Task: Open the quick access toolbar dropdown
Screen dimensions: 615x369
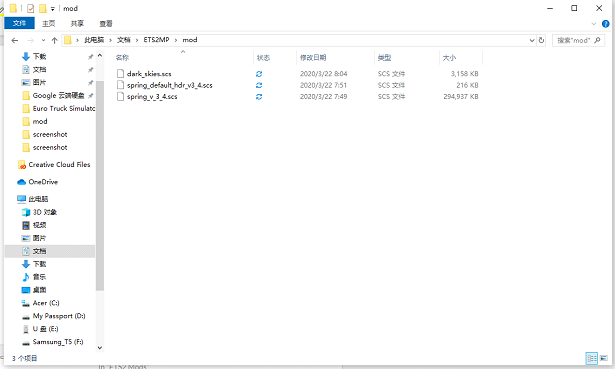Action: pyautogui.click(x=53, y=9)
